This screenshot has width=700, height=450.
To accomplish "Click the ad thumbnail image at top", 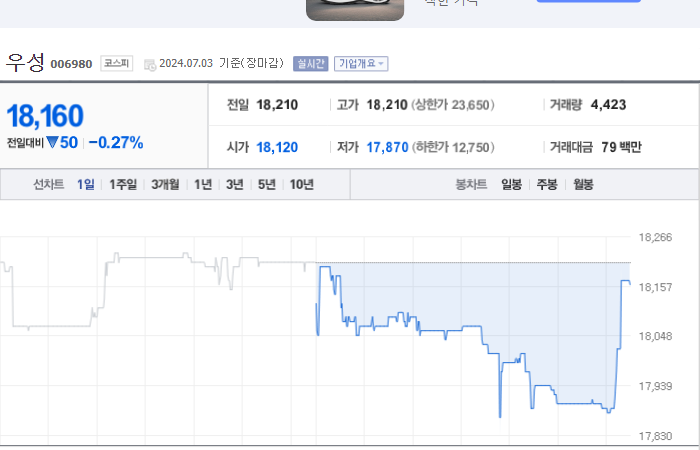I will pos(355,10).
